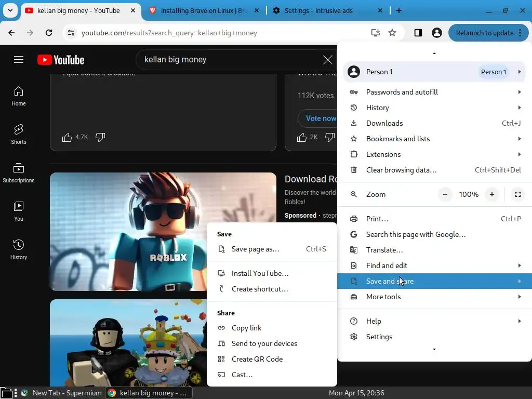
Task: Open the Roblox sponsored ad thumbnail
Action: click(163, 232)
